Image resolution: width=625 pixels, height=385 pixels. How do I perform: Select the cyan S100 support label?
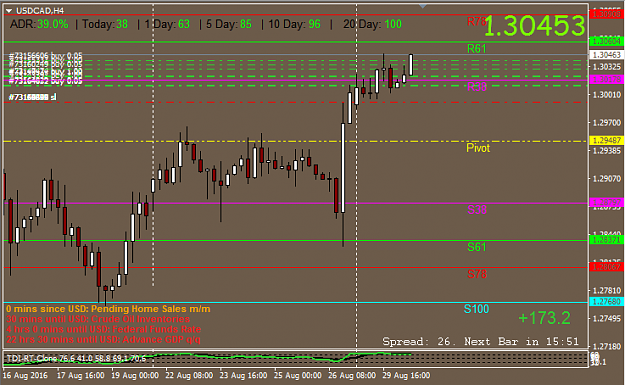(476, 309)
